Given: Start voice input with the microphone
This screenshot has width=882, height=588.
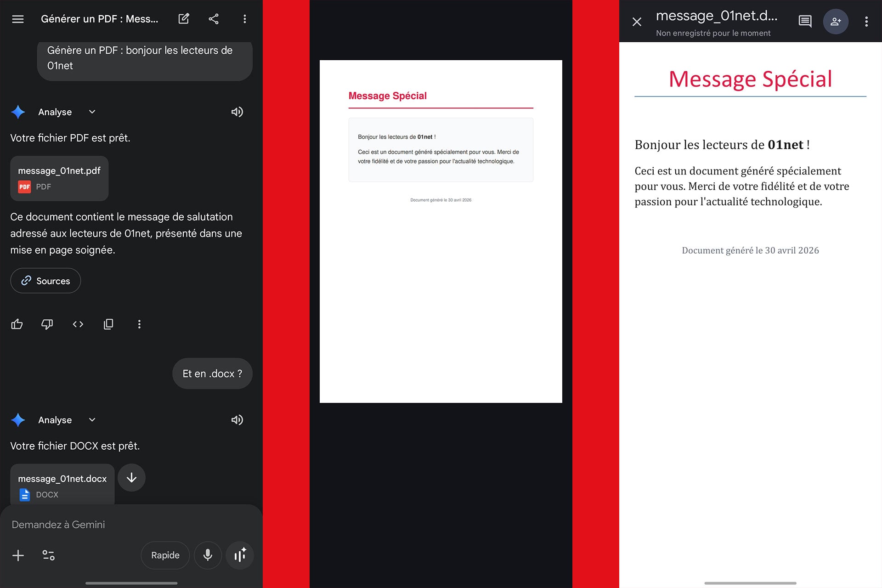Looking at the screenshot, I should pyautogui.click(x=208, y=555).
